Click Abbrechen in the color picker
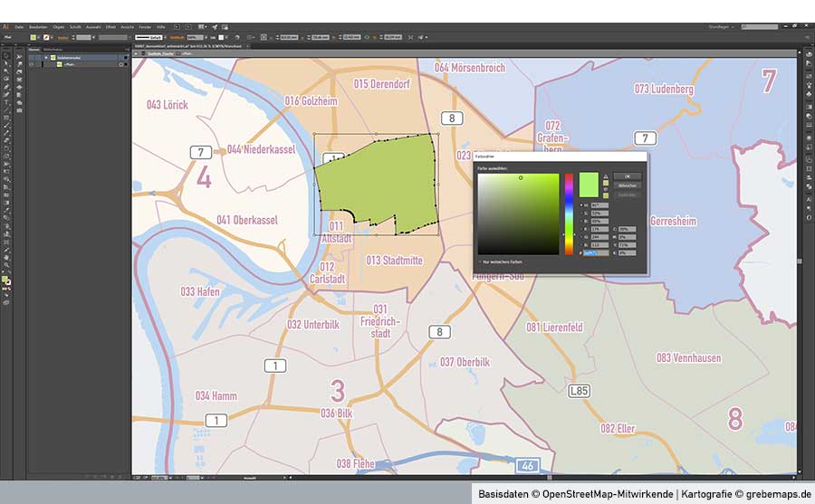Screen dimensions: 815x504 (x=628, y=185)
